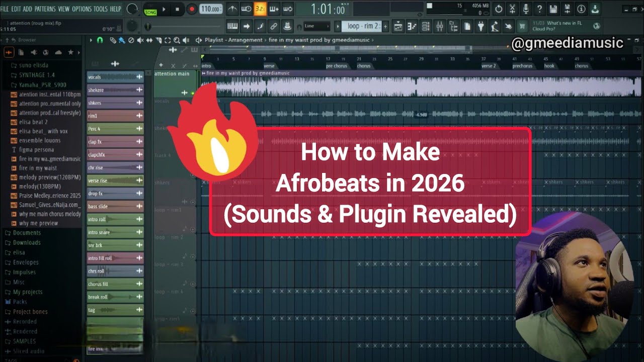Image resolution: width=644 pixels, height=362 pixels.
Task: Open the OPTIONS menu
Action: (82, 9)
